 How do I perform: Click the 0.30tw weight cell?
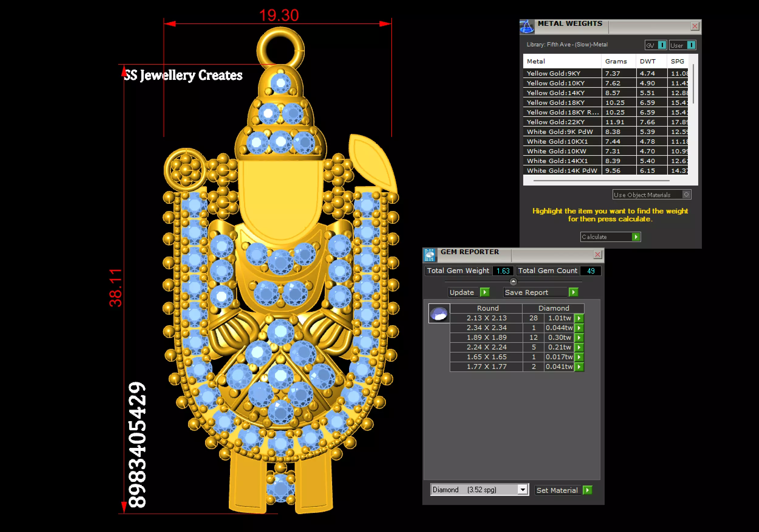coord(559,338)
